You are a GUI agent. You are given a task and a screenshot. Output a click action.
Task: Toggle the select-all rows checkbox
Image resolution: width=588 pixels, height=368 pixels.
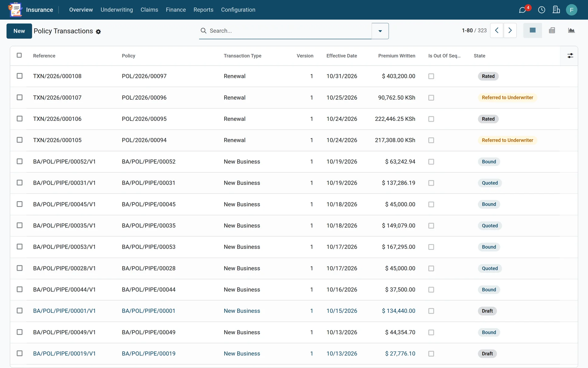tap(19, 55)
